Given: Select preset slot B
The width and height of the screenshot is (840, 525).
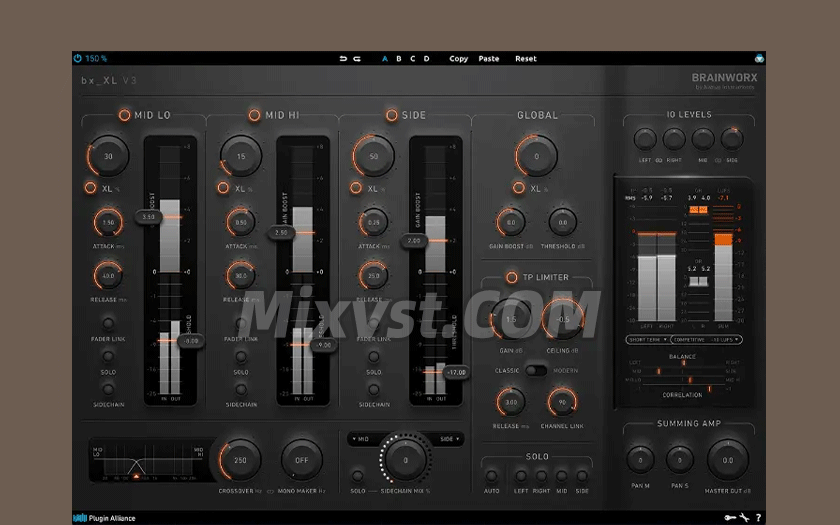Looking at the screenshot, I should click(x=399, y=59).
